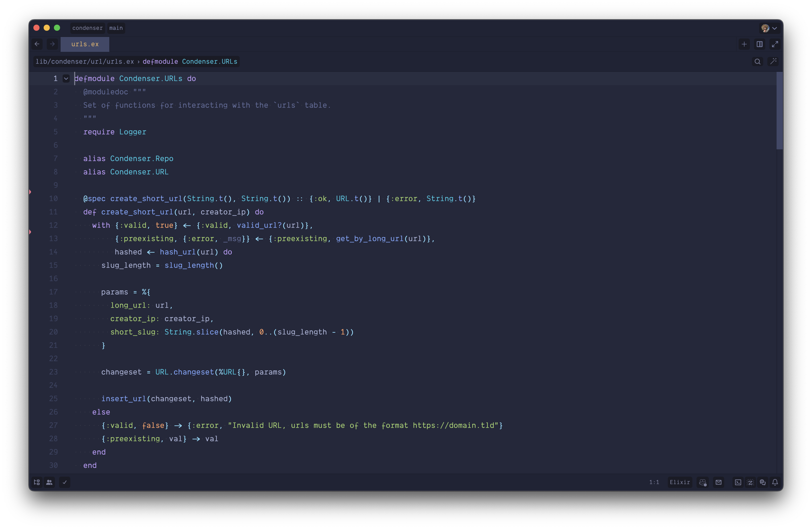The height and width of the screenshot is (529, 812).
Task: Toggle the project panel in status bar
Action: (37, 482)
